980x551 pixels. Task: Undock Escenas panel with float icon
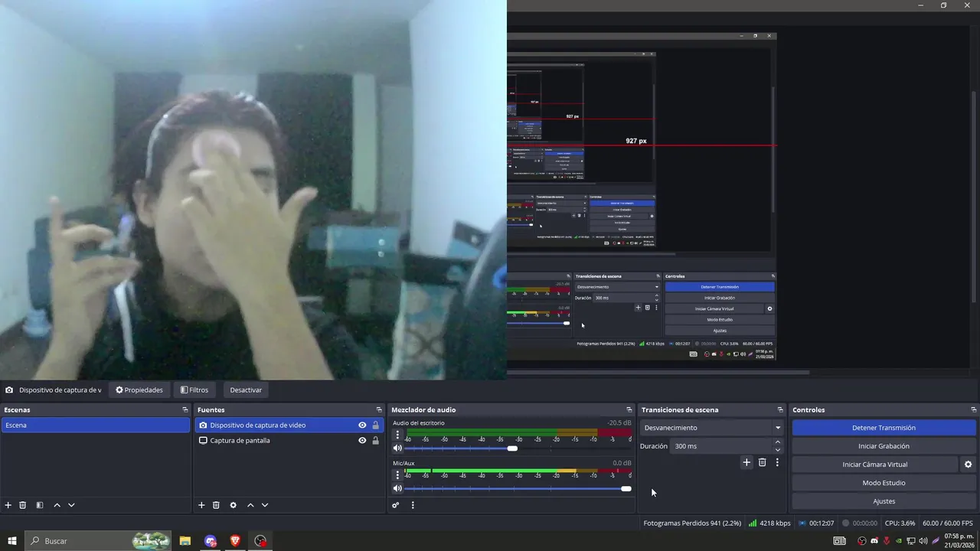pyautogui.click(x=185, y=410)
